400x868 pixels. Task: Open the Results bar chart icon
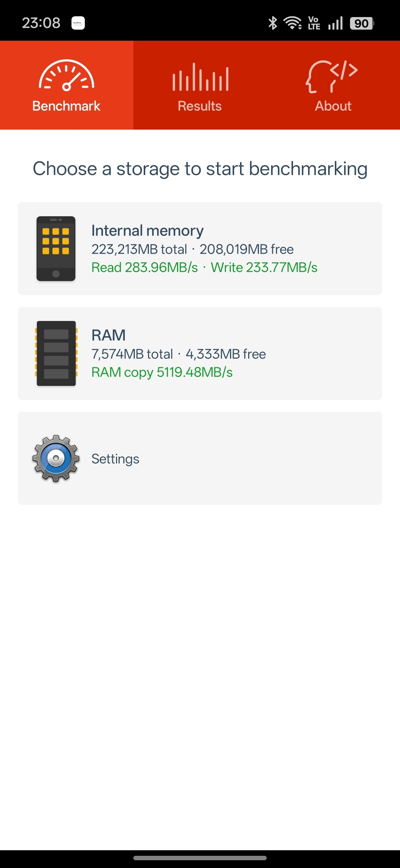click(200, 77)
